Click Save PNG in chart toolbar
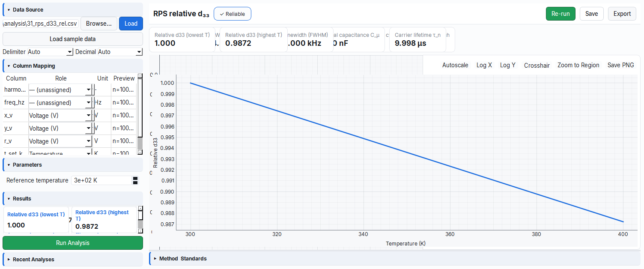The image size is (644, 269). [621, 65]
